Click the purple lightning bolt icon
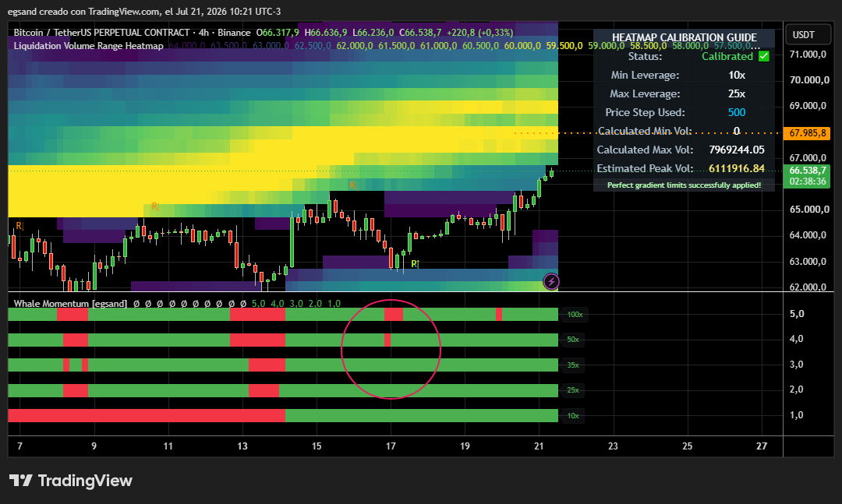Screen dimensions: 842x504 (551, 281)
